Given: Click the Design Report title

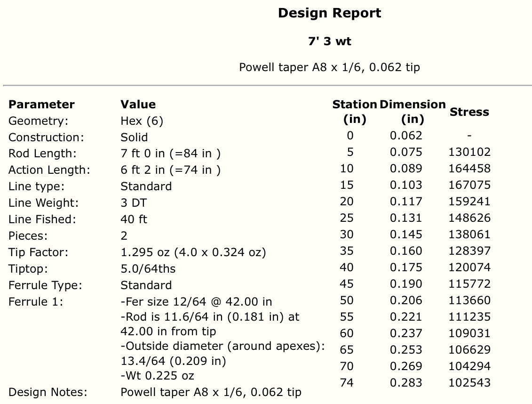Looking at the screenshot, I should 329,13.
